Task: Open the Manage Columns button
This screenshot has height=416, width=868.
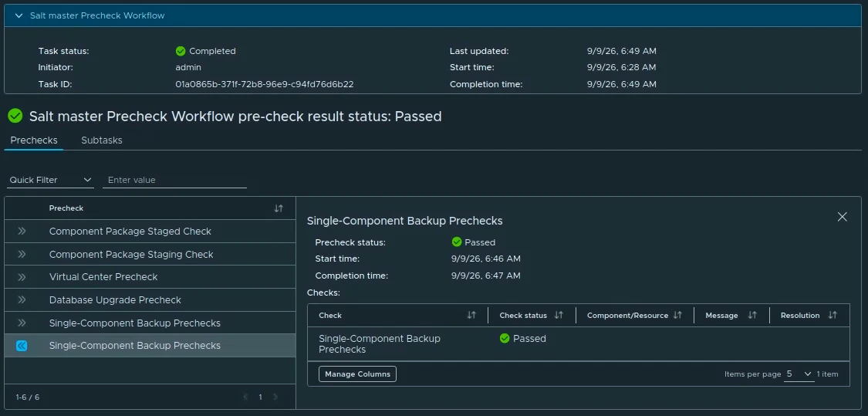Action: [357, 374]
